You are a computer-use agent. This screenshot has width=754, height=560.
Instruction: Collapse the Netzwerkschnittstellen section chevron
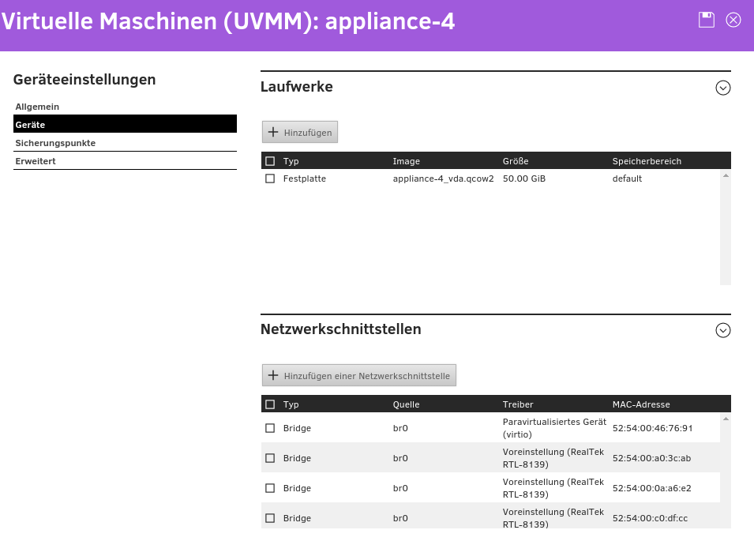click(x=722, y=330)
